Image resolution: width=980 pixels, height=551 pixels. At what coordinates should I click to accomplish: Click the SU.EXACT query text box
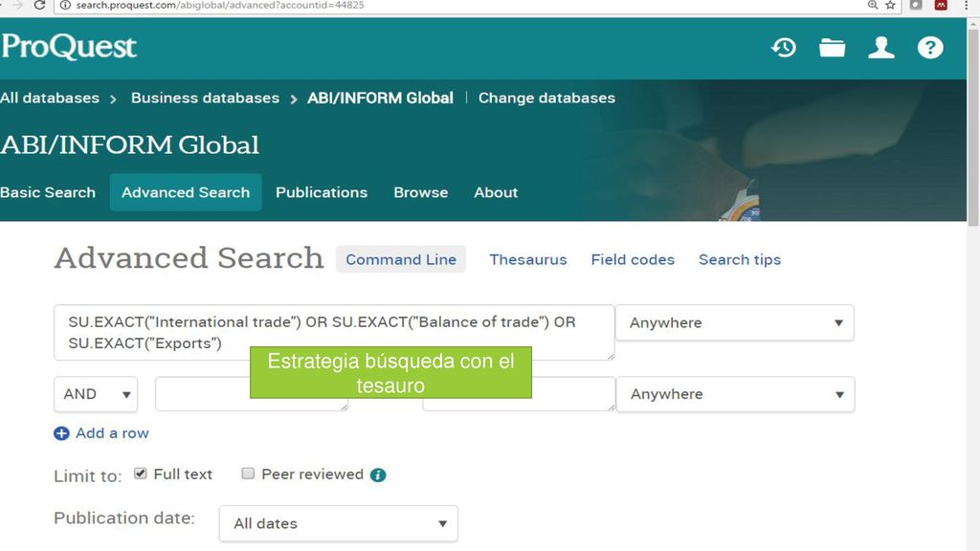click(x=334, y=332)
